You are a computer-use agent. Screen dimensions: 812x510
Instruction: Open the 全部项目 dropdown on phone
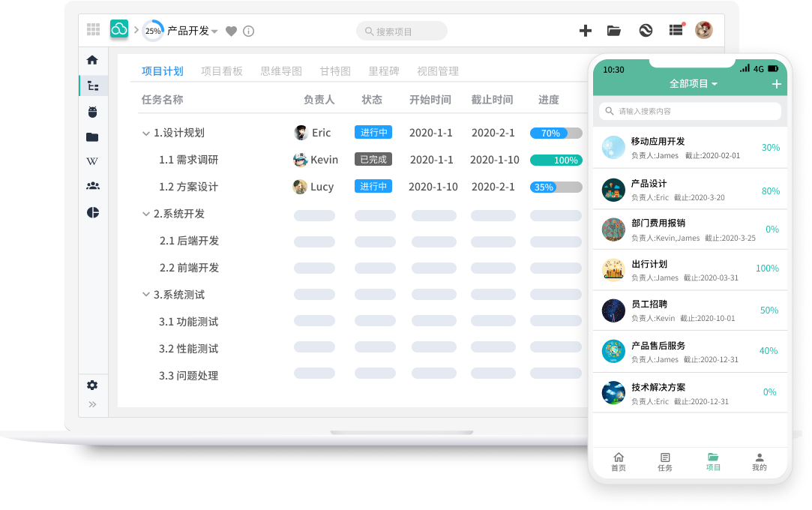(694, 84)
